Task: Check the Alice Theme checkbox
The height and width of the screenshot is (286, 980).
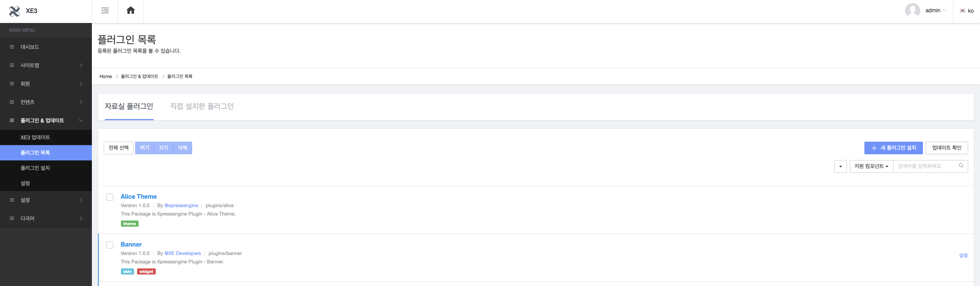Action: point(110,197)
